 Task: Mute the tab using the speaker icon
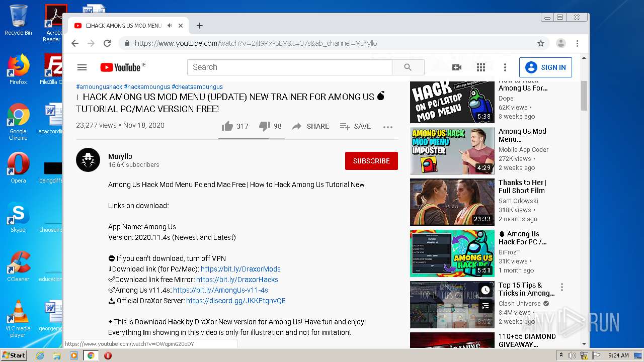pos(170,26)
